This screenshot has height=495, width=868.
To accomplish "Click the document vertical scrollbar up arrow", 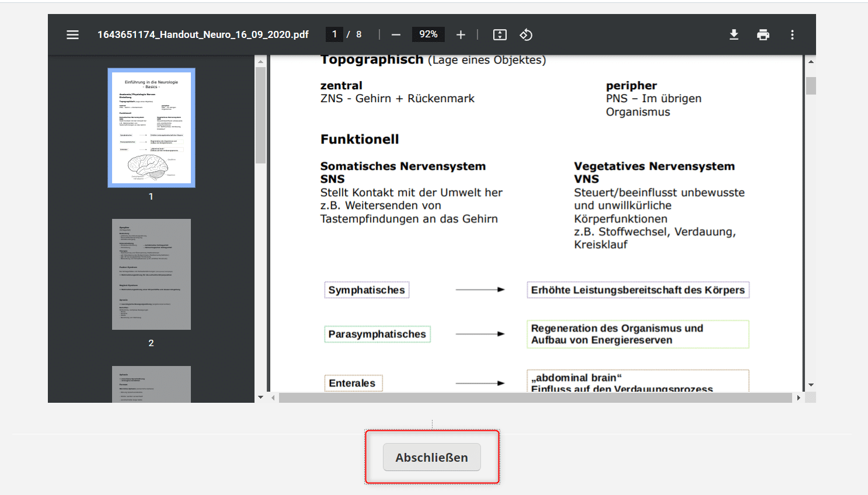I will pos(811,61).
